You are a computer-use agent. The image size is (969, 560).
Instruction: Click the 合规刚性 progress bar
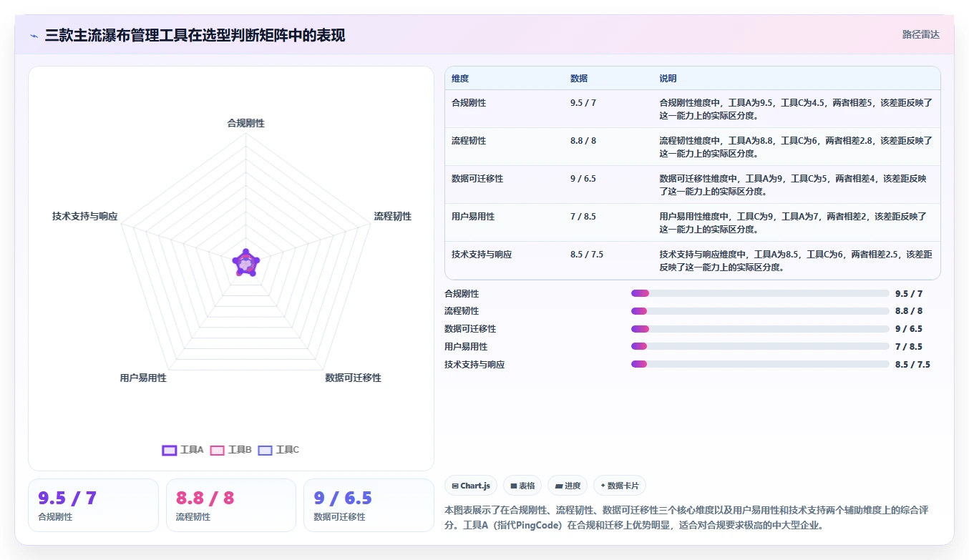coord(760,293)
